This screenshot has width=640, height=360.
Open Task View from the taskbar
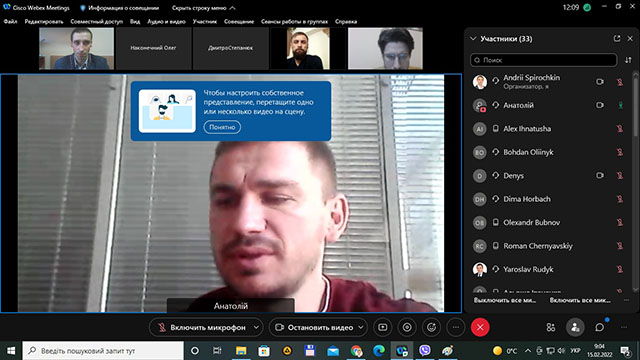pos(217,350)
